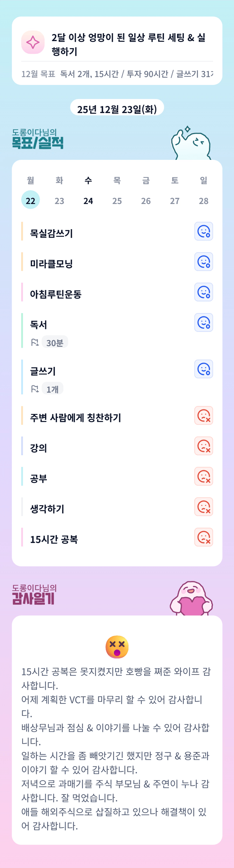Click the 미라클모닝 blue smiley icon

coord(203,261)
